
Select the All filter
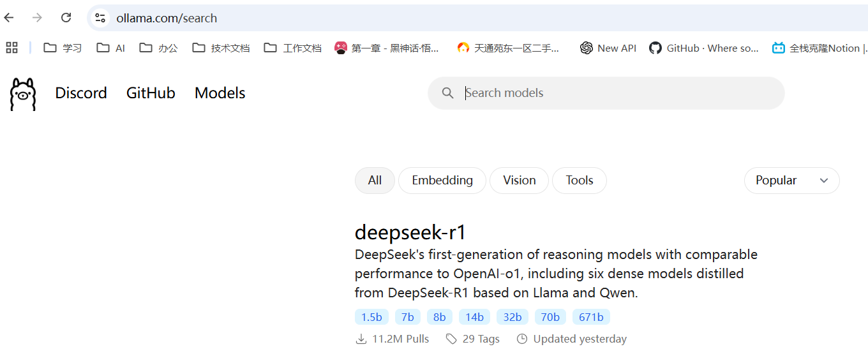pos(375,181)
